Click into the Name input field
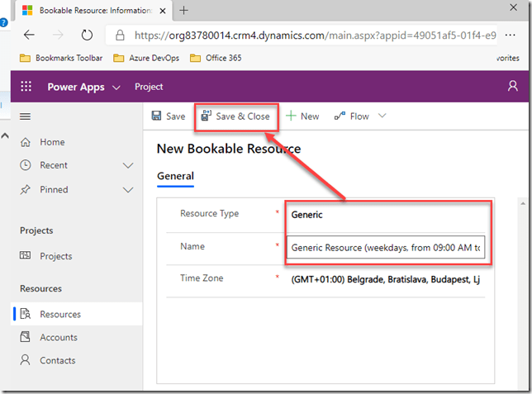This screenshot has width=532, height=394. click(x=385, y=247)
